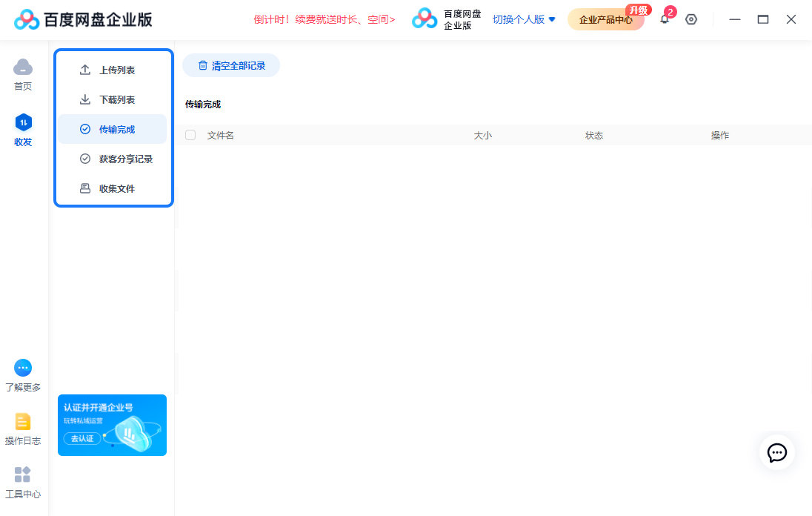This screenshot has height=516, width=812.
Task: Open the 上传列表 upload list
Action: (x=117, y=70)
